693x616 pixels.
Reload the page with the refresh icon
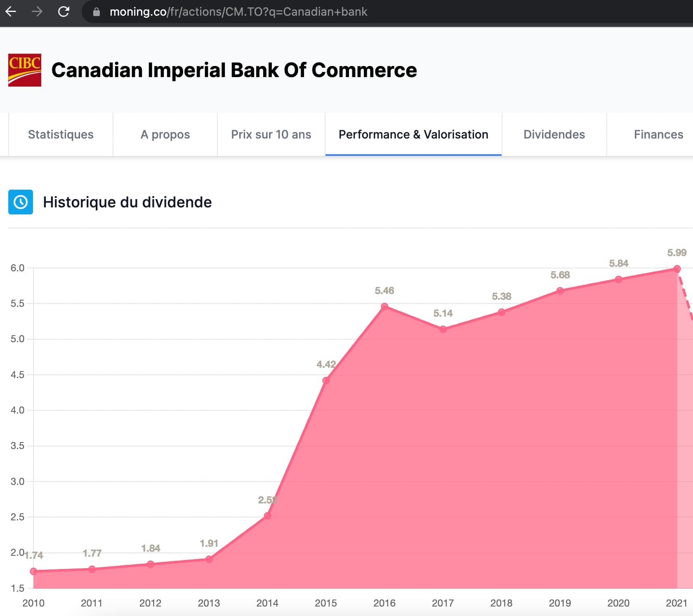(64, 12)
